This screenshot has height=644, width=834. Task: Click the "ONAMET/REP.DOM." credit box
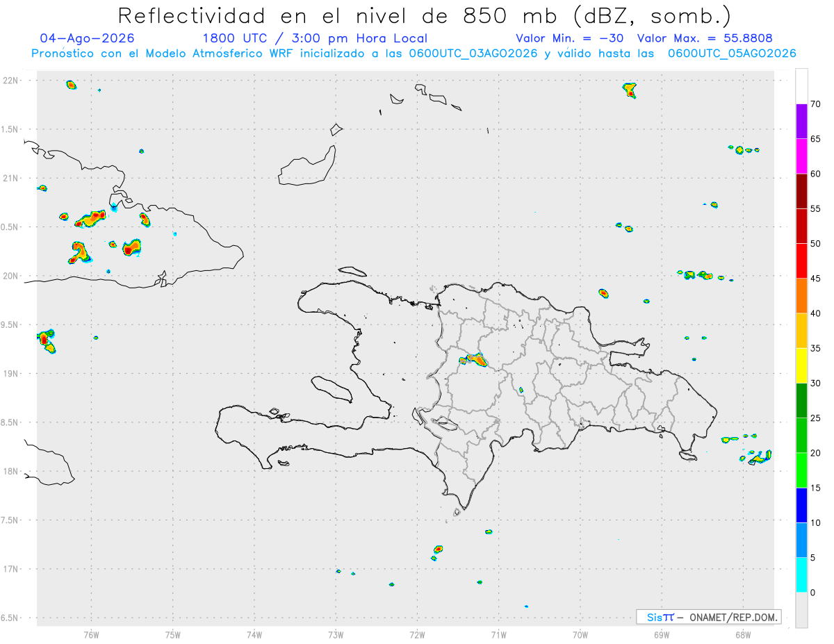tap(708, 617)
